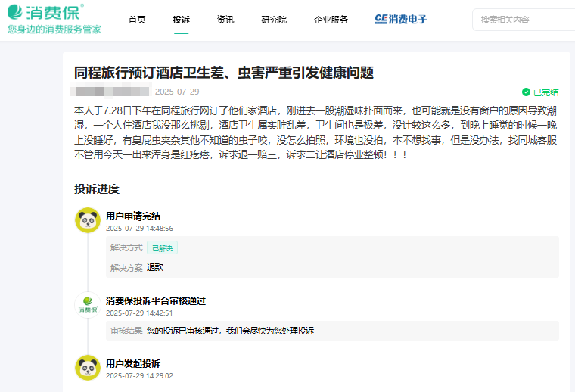This screenshot has width=575, height=392.
Task: Click the 投诉进度 section heading
Action: click(x=97, y=189)
